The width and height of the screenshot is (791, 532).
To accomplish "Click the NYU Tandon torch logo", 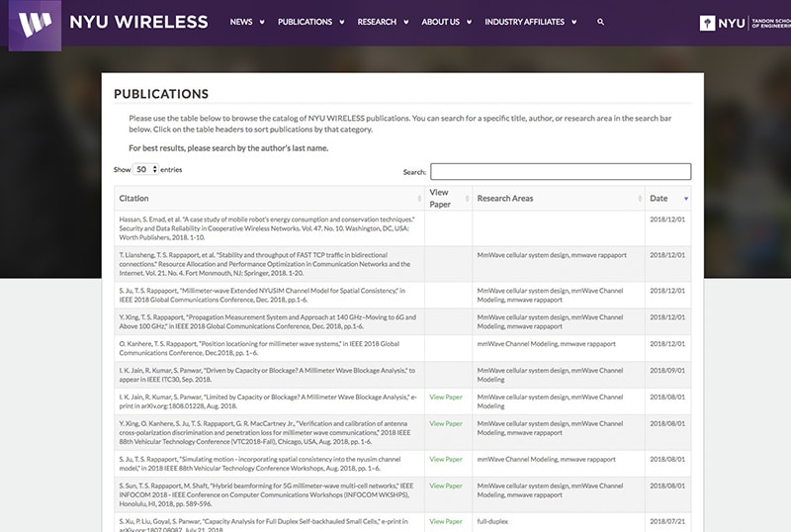I will (x=708, y=23).
